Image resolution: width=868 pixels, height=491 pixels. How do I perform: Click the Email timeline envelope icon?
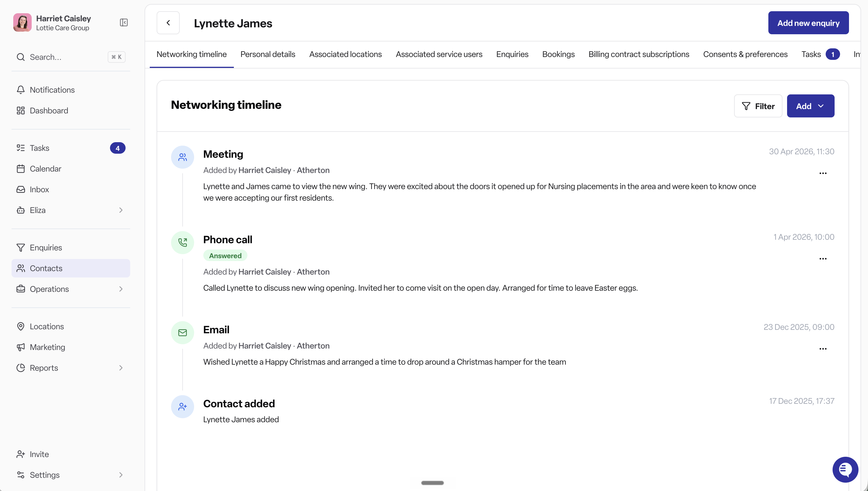click(183, 333)
